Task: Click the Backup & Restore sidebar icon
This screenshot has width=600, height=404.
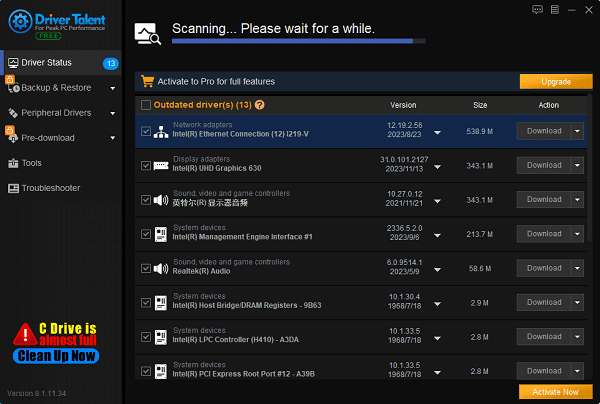Action: tap(13, 88)
